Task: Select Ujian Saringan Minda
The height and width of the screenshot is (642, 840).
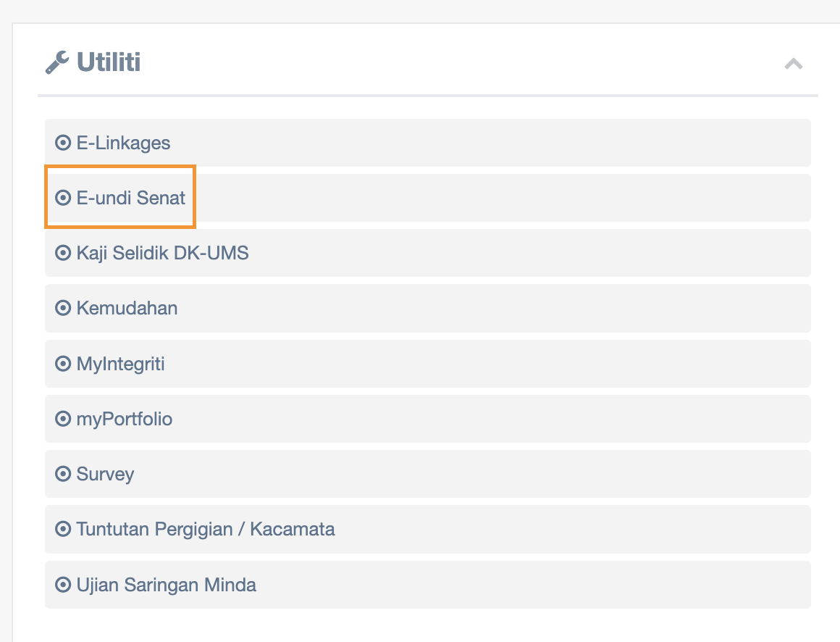Action: click(x=167, y=585)
